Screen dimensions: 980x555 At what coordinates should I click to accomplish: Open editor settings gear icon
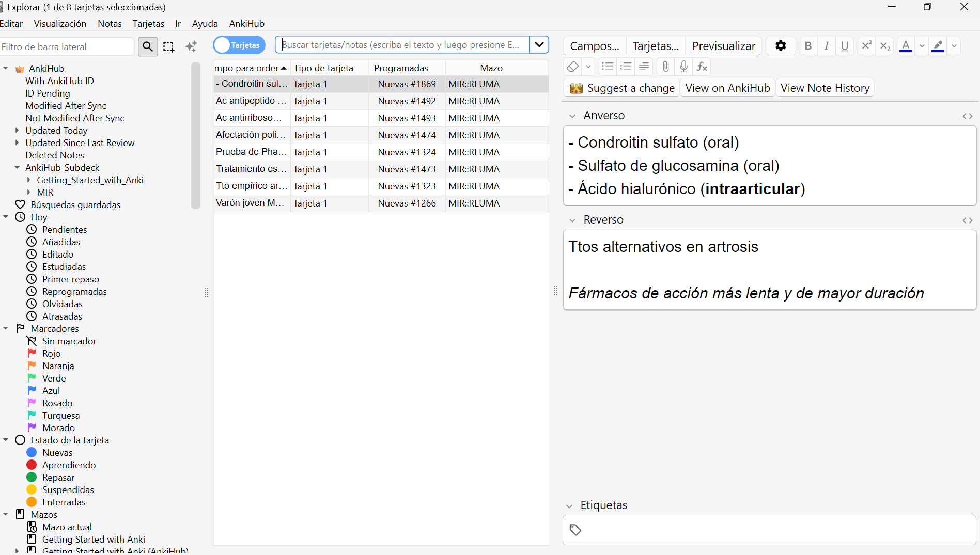tap(781, 46)
